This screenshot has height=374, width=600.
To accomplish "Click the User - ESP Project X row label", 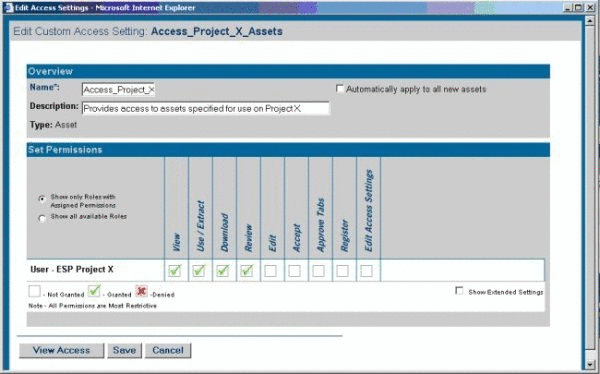I will (72, 269).
